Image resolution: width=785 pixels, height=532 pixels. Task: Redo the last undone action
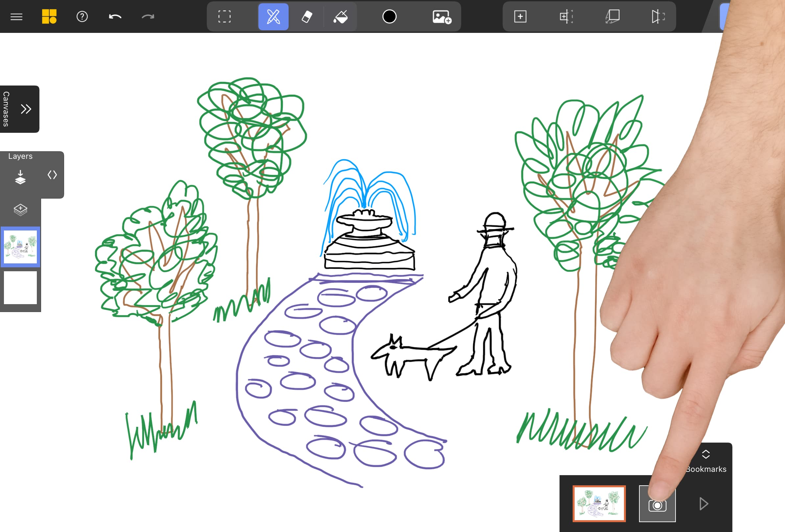tap(148, 16)
